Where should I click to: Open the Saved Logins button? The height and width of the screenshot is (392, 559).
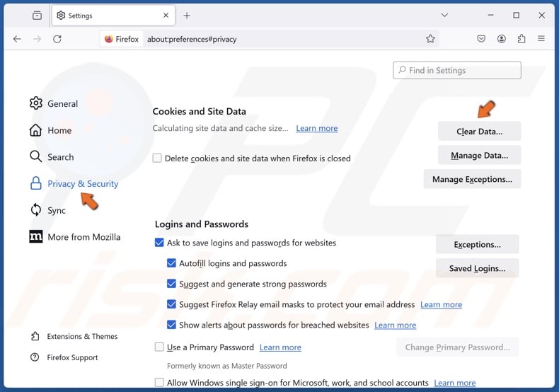click(x=477, y=268)
